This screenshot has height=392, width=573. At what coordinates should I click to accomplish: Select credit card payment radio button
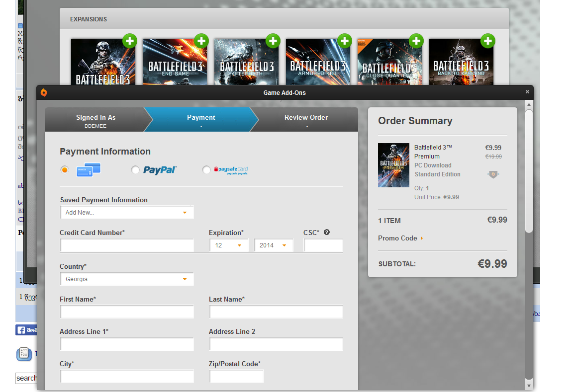click(x=65, y=170)
